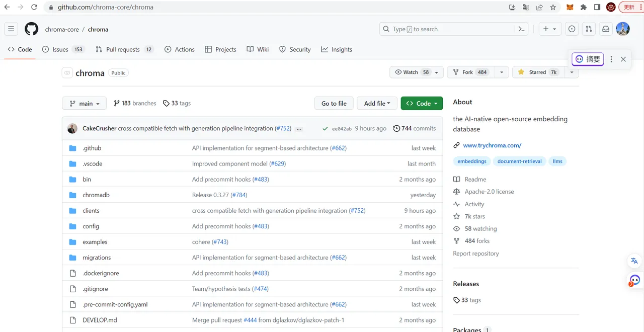This screenshot has width=644, height=332.
Task: Open the hamburger navigation menu
Action: point(11,29)
